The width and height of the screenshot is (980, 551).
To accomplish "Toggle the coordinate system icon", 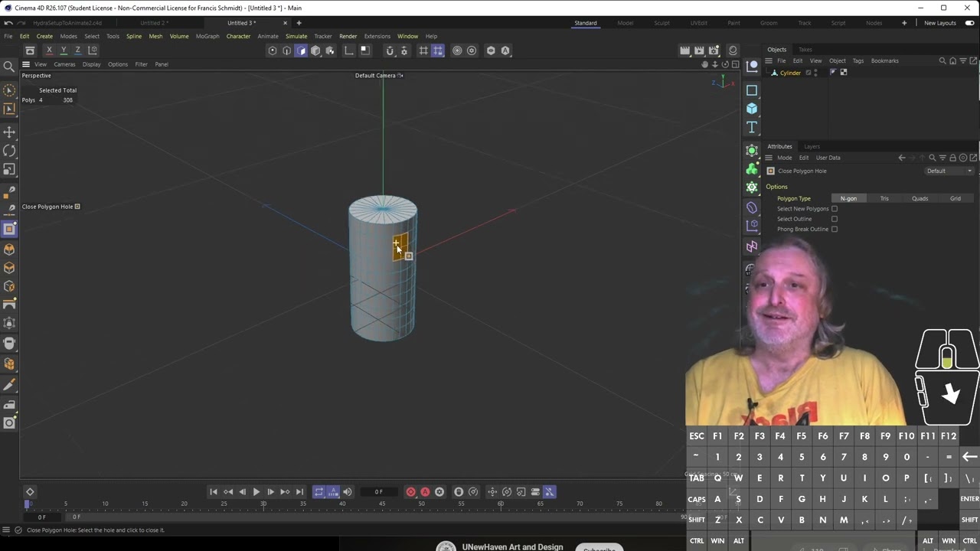I will coord(92,51).
